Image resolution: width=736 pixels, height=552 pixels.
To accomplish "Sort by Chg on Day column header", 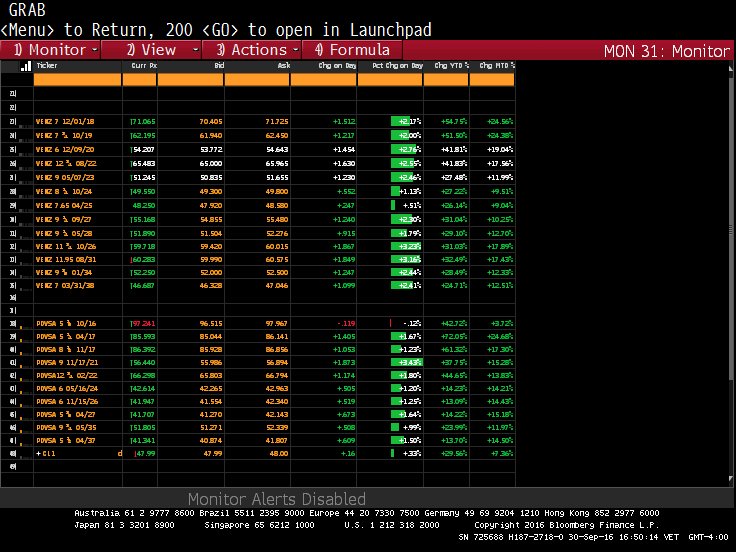I will coord(337,66).
